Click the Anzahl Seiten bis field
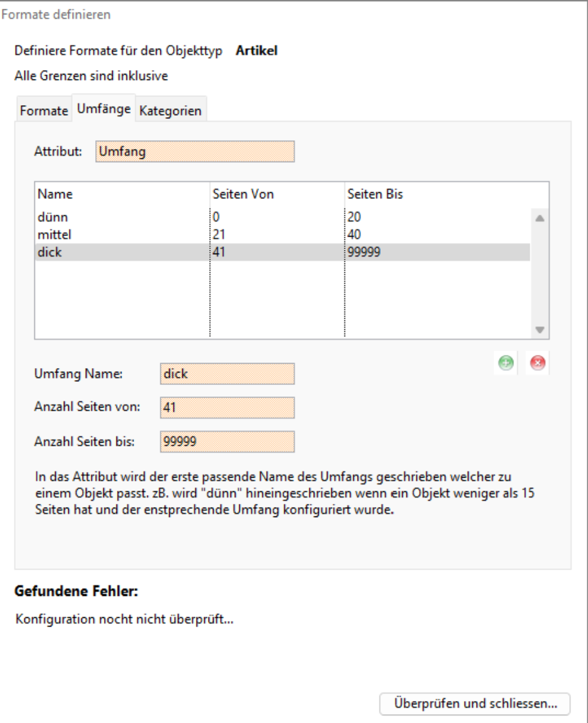This screenshot has width=588, height=723. coord(227,441)
